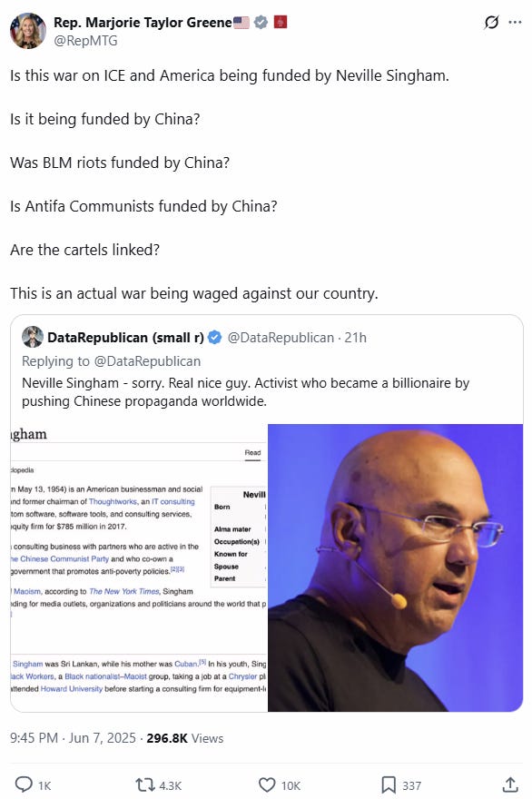The width and height of the screenshot is (532, 799).
Task: Click the blue verified checkmark badge
Action: (261, 23)
